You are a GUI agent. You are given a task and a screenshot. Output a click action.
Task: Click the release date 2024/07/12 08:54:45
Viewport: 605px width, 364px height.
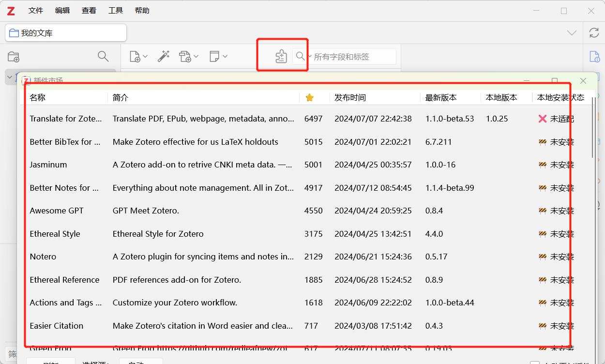click(x=373, y=188)
